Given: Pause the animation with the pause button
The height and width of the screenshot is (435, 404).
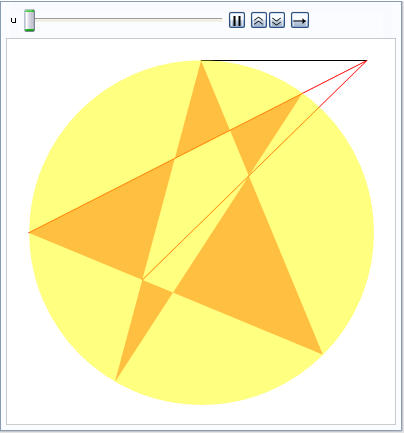Looking at the screenshot, I should pyautogui.click(x=237, y=20).
